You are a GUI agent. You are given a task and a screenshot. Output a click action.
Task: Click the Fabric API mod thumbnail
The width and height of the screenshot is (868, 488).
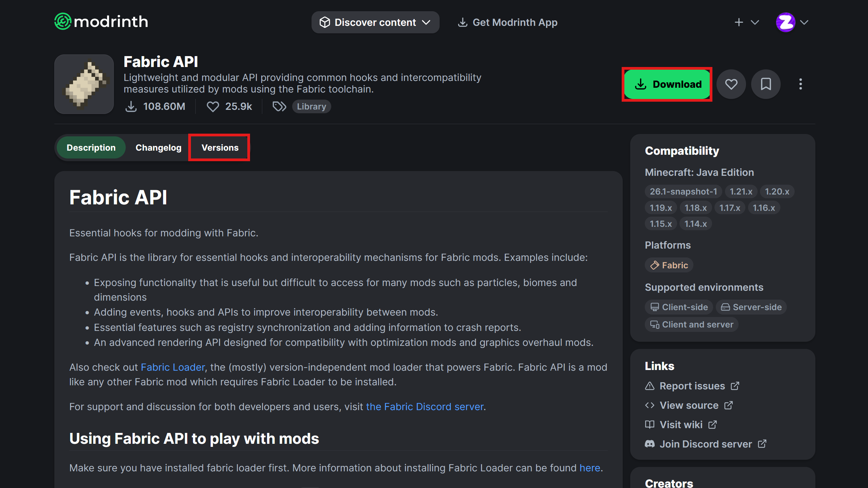click(84, 84)
